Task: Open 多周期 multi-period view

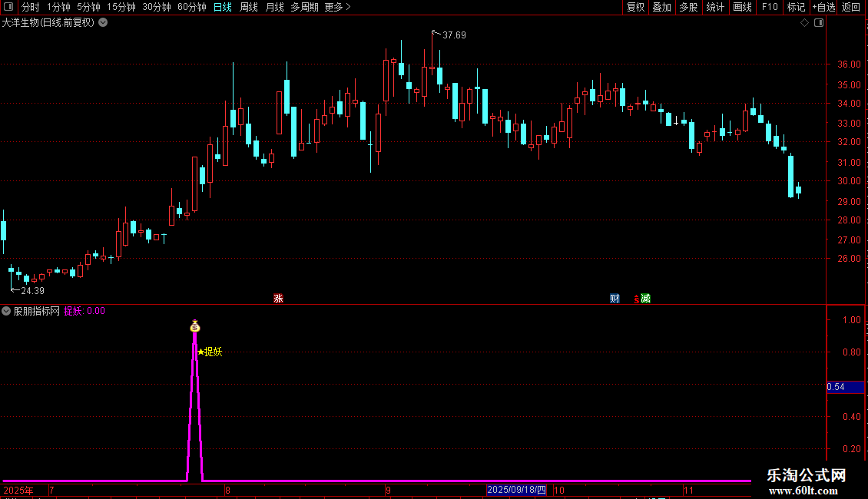Action: [304, 7]
